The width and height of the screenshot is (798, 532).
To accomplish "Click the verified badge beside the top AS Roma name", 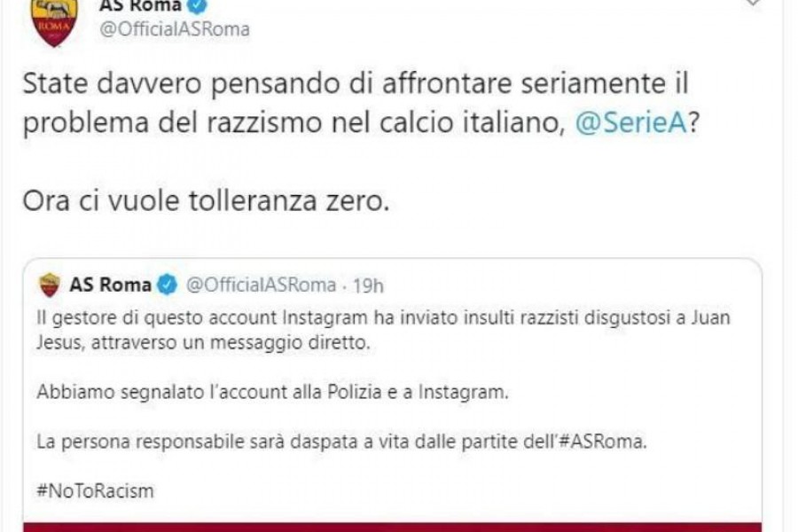I will tap(198, 6).
